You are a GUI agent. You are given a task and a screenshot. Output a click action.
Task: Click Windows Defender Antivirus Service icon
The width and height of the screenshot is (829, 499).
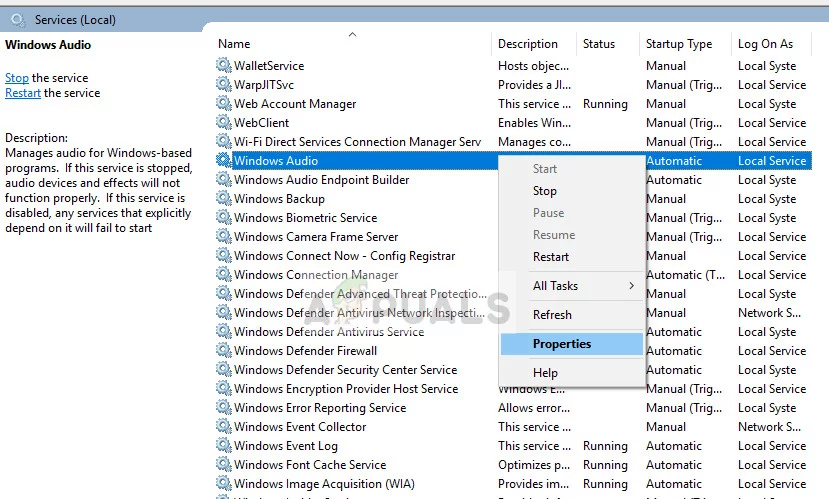(224, 331)
